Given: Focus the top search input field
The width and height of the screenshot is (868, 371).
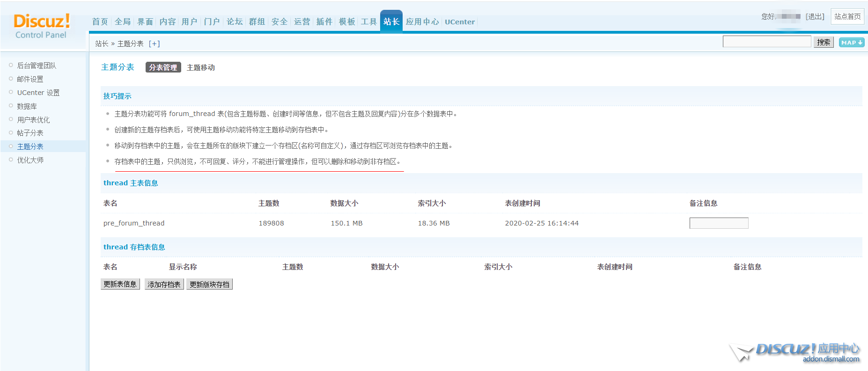Looking at the screenshot, I should tap(766, 42).
